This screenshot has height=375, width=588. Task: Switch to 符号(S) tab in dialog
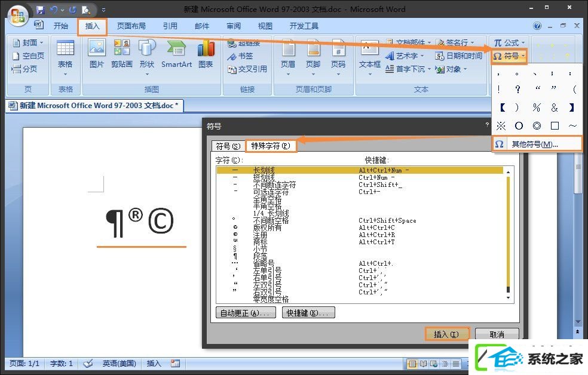(x=228, y=146)
